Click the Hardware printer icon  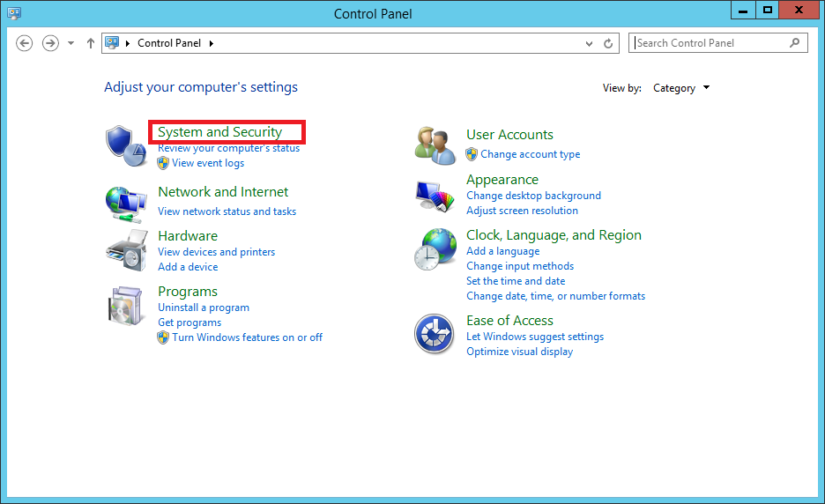coord(125,251)
